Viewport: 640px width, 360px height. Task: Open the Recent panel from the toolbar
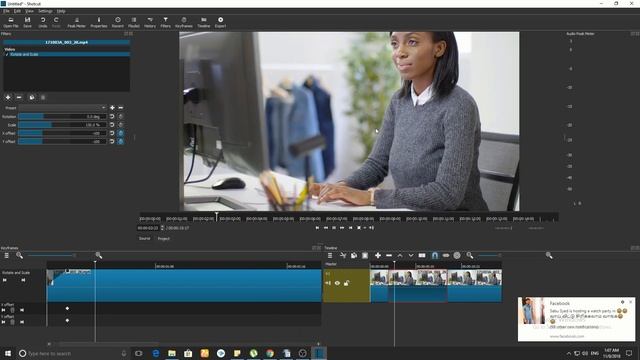(x=118, y=22)
